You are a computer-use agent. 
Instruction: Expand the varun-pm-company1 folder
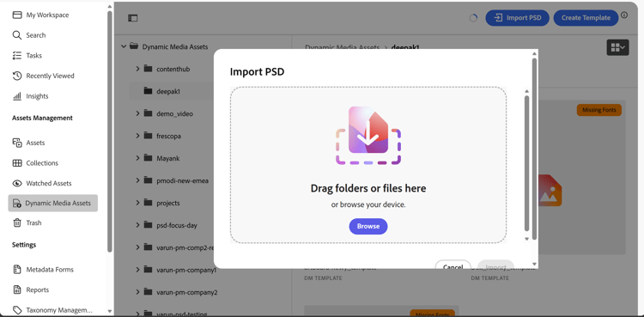click(138, 270)
